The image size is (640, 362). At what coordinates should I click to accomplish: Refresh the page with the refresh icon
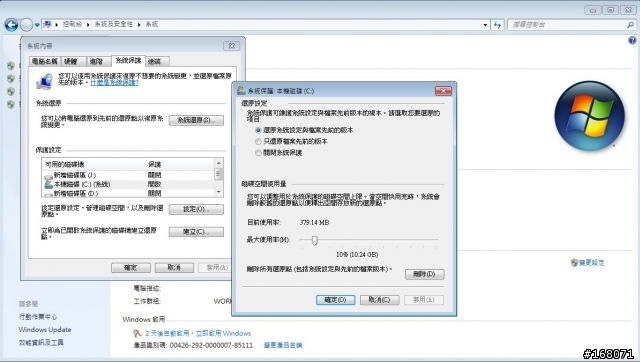pyautogui.click(x=497, y=25)
